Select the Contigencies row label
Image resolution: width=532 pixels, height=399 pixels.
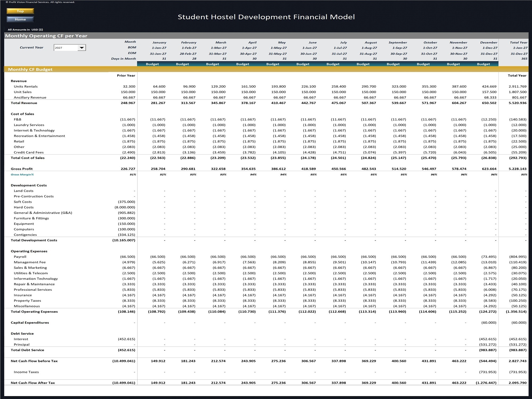click(25, 235)
